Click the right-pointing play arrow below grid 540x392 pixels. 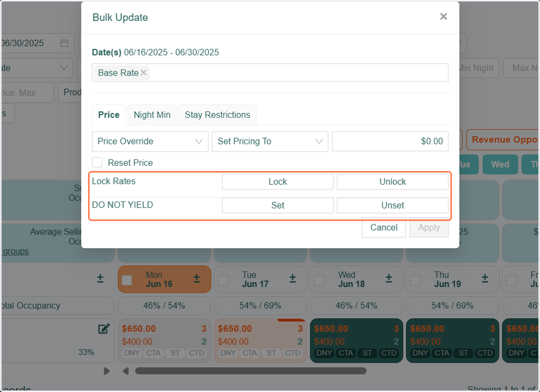pos(107,371)
